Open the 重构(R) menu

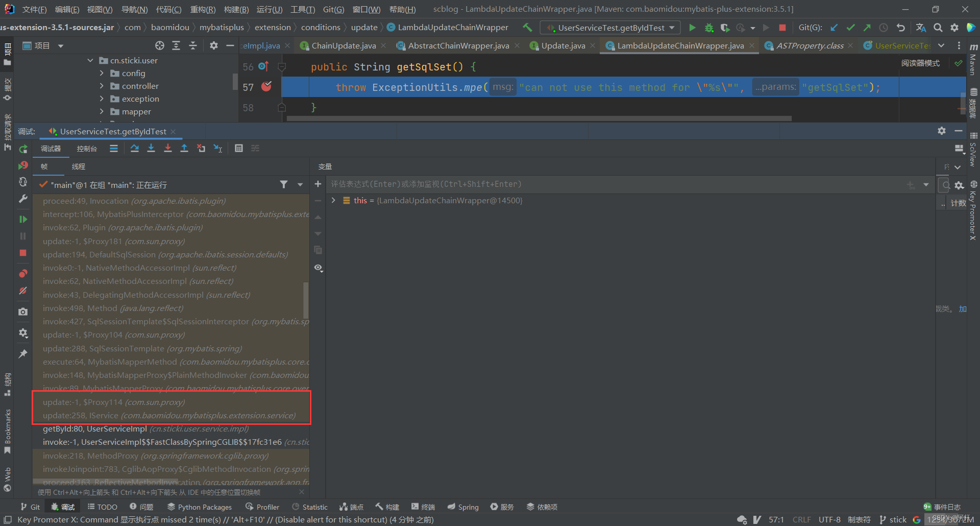coord(203,9)
